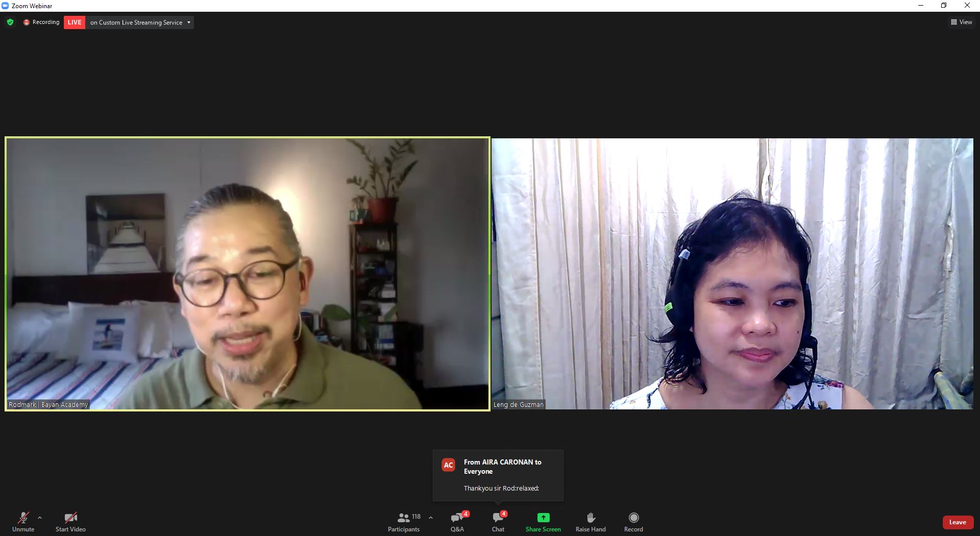
Task: Click the green encryption shield icon
Action: pyautogui.click(x=10, y=22)
